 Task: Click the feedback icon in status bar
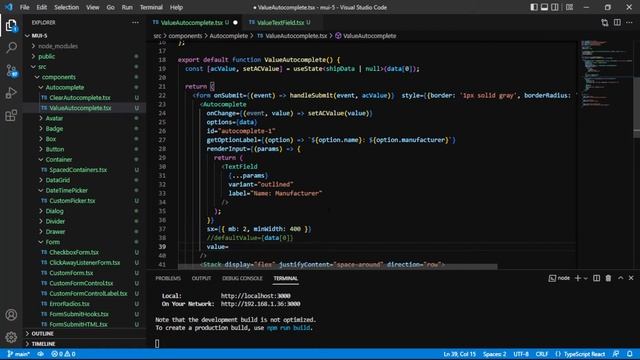(616, 354)
